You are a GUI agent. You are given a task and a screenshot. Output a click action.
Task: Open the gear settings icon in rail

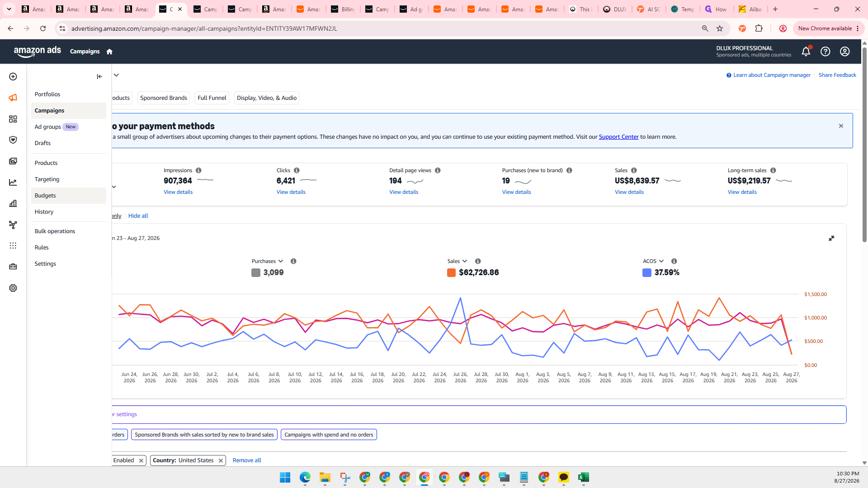coord(13,288)
